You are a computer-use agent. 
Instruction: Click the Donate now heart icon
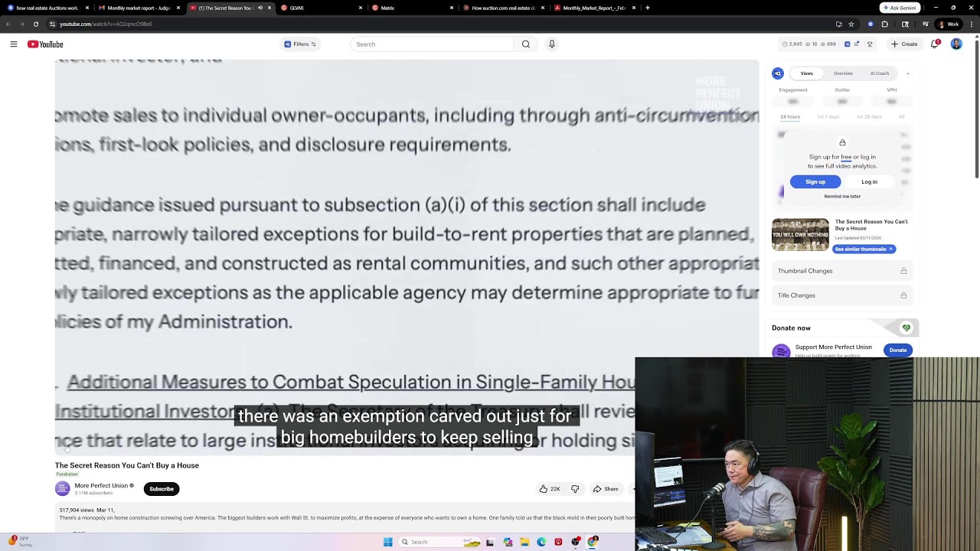point(906,328)
